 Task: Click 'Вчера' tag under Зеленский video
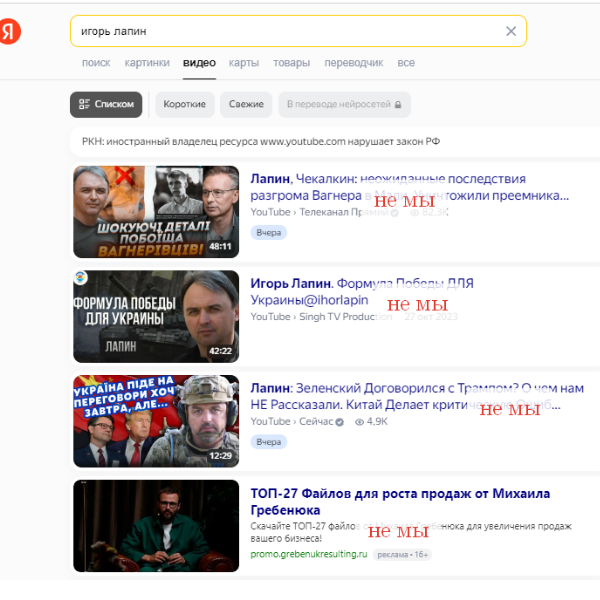[269, 442]
